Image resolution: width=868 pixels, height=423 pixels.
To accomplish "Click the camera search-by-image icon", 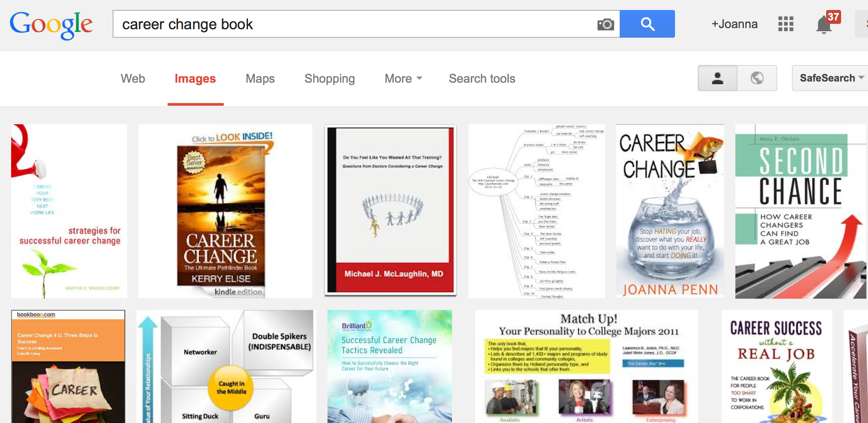I will tap(605, 24).
